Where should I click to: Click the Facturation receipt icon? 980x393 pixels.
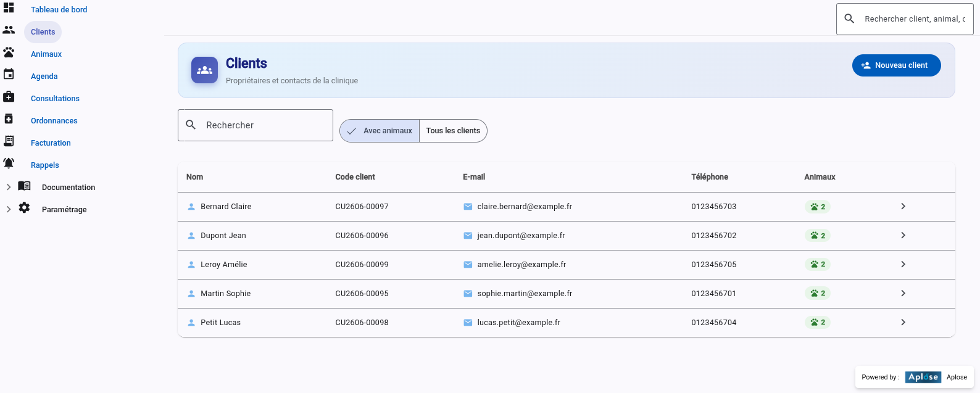click(9, 141)
